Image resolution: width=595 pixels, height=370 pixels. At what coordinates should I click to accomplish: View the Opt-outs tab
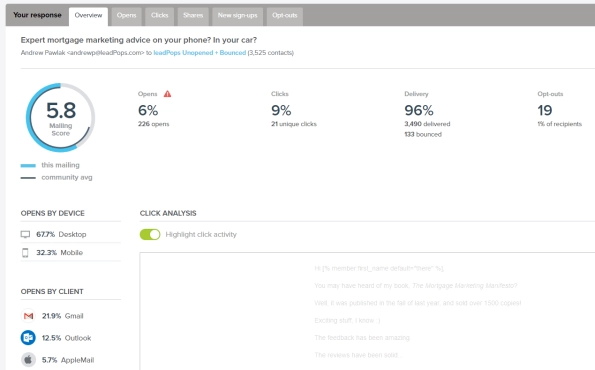(x=285, y=16)
